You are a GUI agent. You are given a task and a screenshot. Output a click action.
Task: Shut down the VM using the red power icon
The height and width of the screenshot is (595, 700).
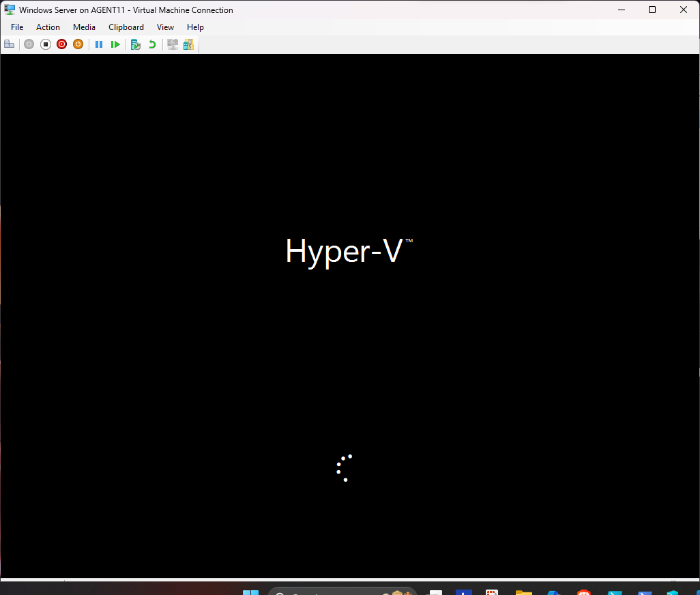(61, 44)
